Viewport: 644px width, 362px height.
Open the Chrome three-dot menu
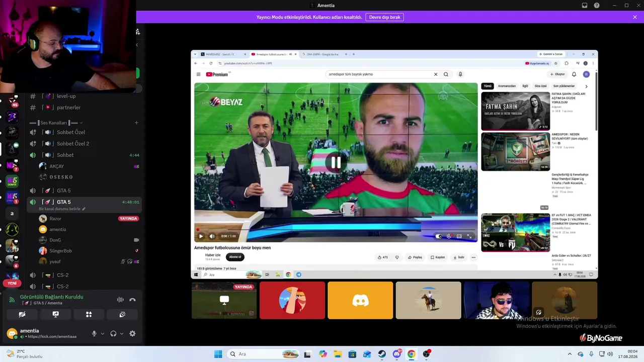[593, 63]
